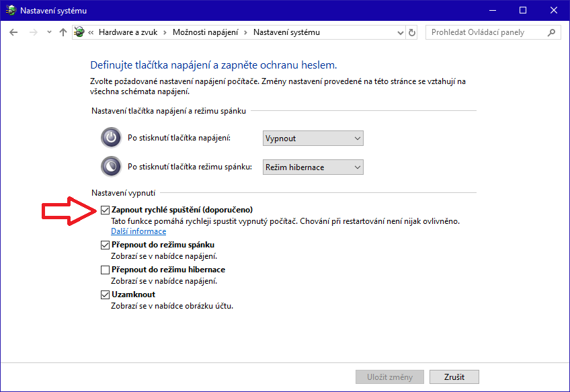Click the back navigation arrow
The height and width of the screenshot is (392, 570).
click(x=13, y=32)
